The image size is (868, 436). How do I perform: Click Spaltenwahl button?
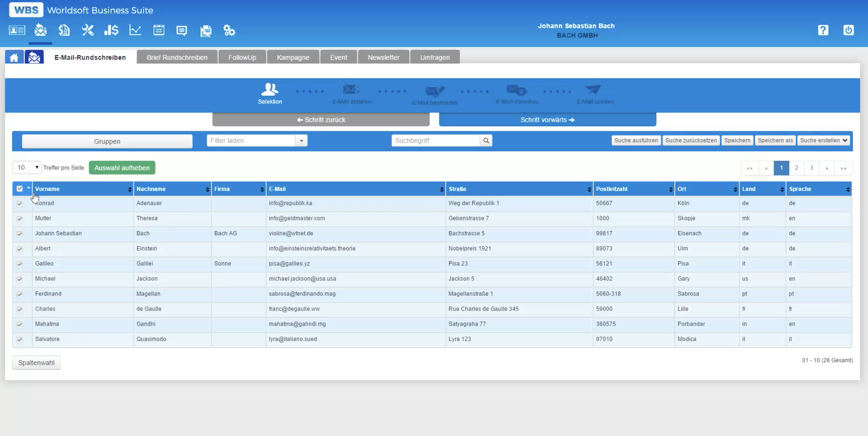click(x=36, y=363)
